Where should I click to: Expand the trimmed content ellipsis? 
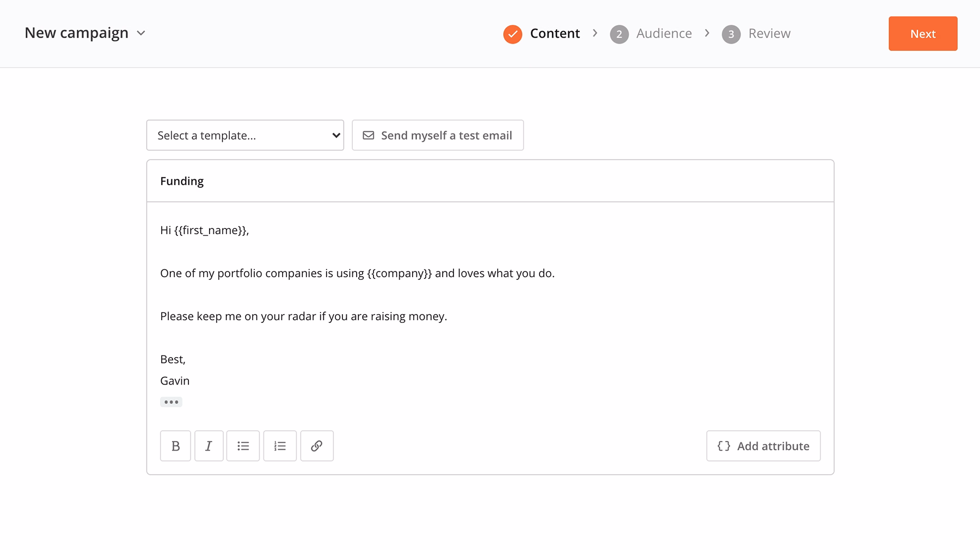(x=171, y=402)
